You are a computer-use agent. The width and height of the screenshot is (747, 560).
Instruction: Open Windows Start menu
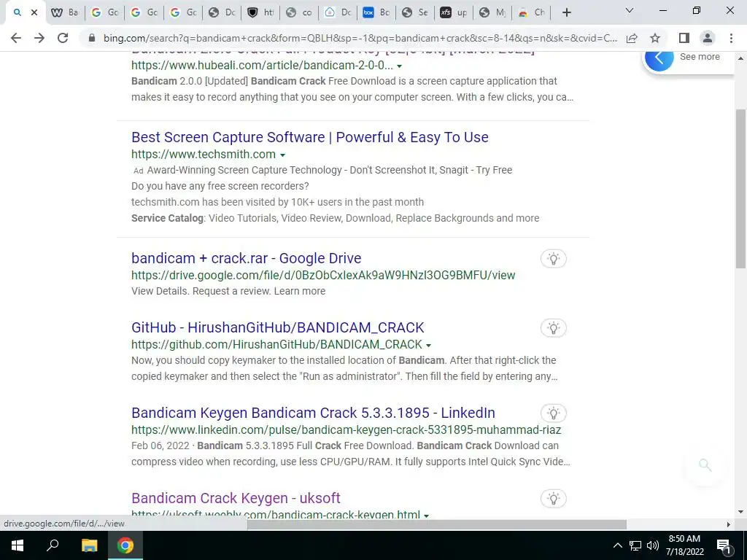[18, 545]
